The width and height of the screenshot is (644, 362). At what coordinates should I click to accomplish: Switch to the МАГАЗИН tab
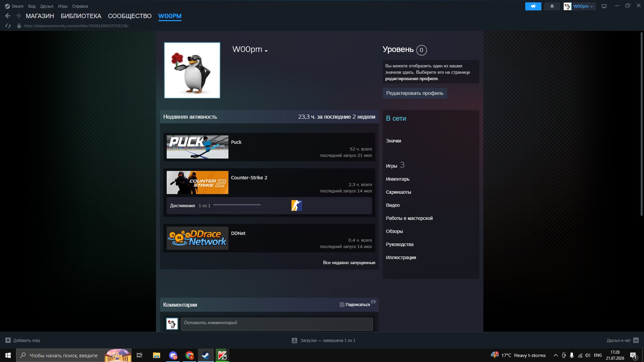pos(40,16)
